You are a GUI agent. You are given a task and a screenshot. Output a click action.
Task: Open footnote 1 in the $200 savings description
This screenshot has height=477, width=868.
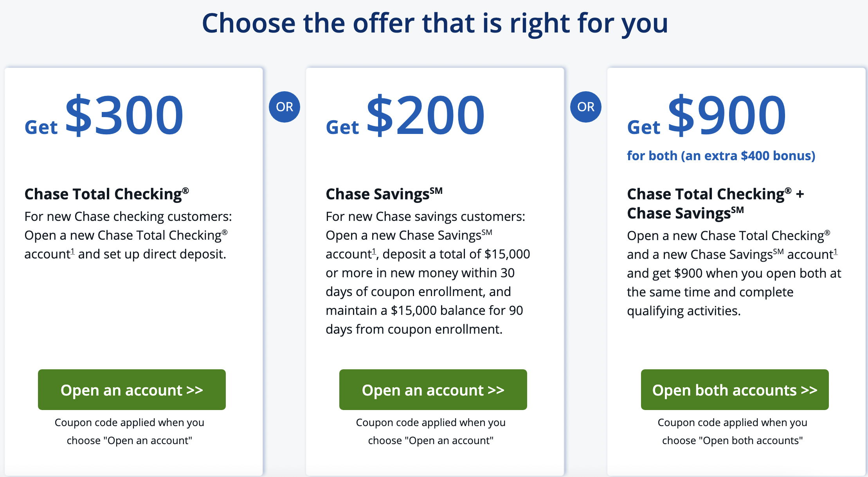tap(374, 252)
